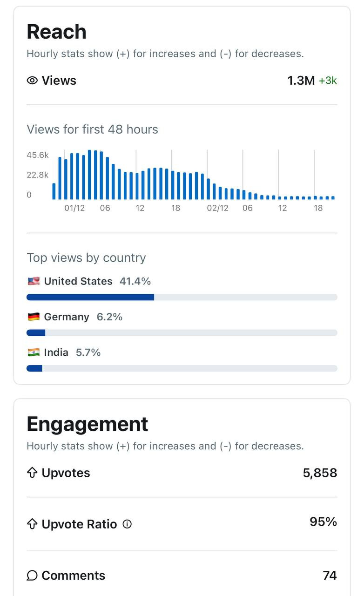Image resolution: width=364 pixels, height=596 pixels.
Task: Click the 74 comments count
Action: pos(330,576)
